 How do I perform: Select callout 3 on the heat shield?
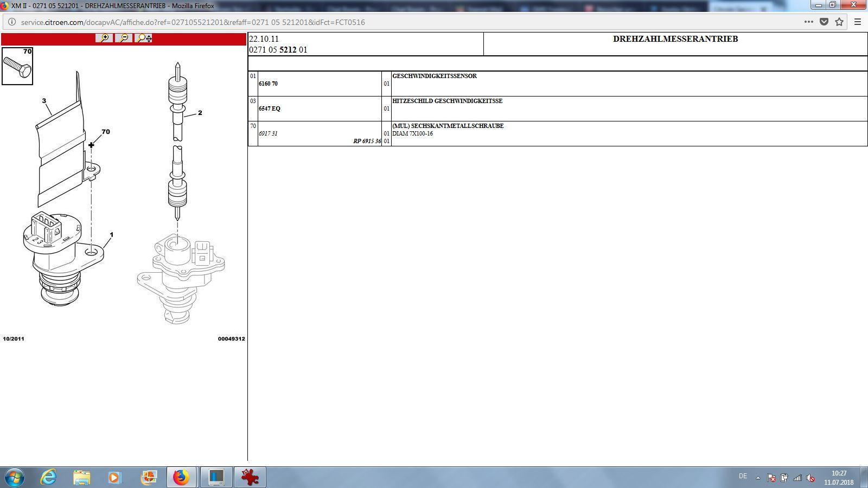pos(44,101)
